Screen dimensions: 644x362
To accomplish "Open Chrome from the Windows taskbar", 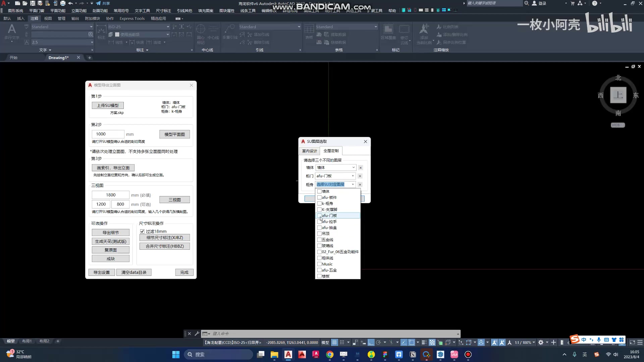I will click(330, 354).
